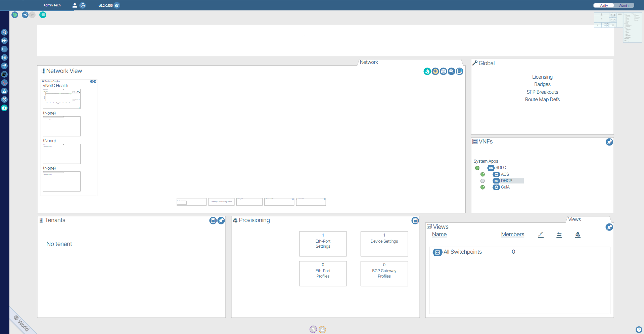Open the red heartbeat monitor sidebar icon
The width and height of the screenshot is (644, 334).
tap(4, 83)
